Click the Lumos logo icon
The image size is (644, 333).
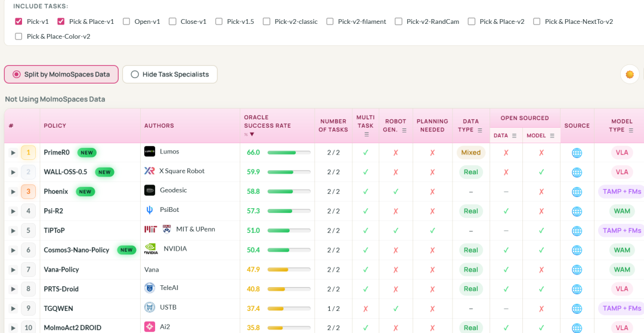(x=150, y=152)
